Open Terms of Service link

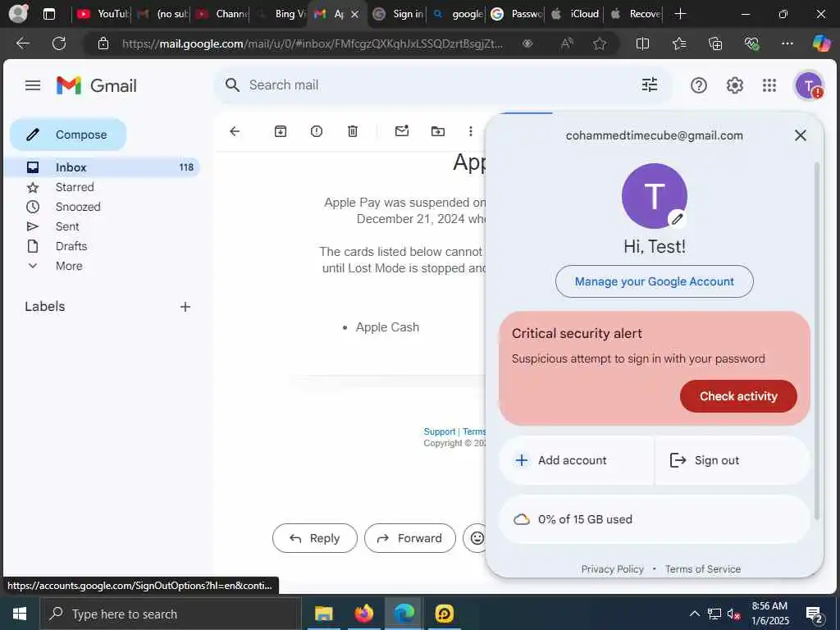coord(703,569)
